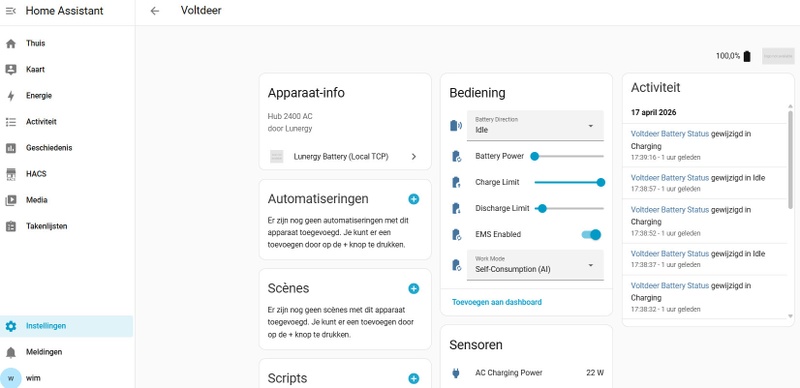This screenshot has height=388, width=800.
Task: Open Voltdeer Battery Status link at 17:39:16
Action: coord(669,134)
